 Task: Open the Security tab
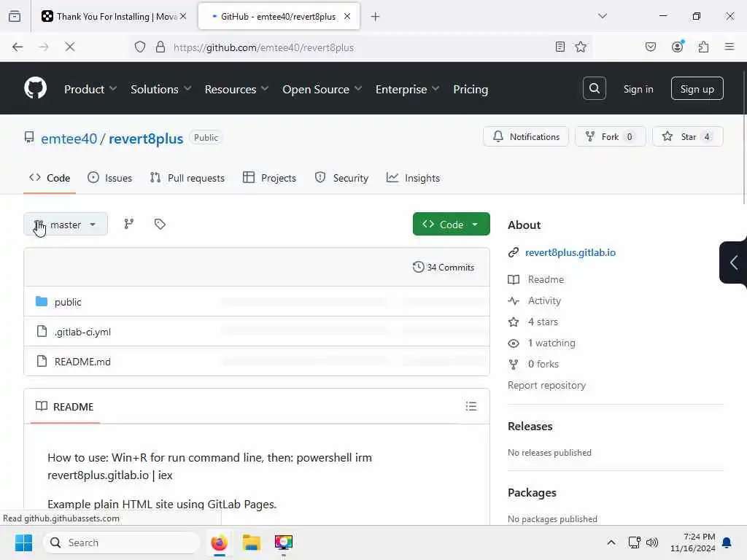tap(341, 178)
